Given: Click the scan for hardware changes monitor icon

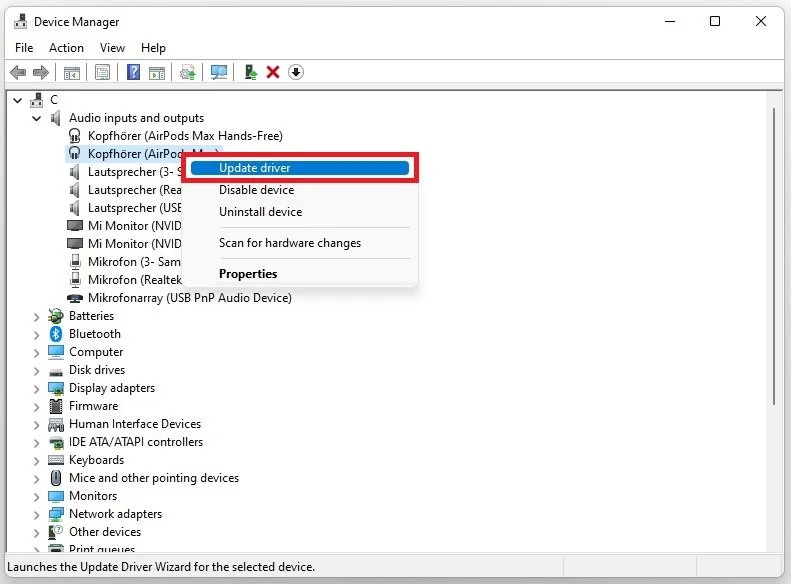Looking at the screenshot, I should 218,72.
